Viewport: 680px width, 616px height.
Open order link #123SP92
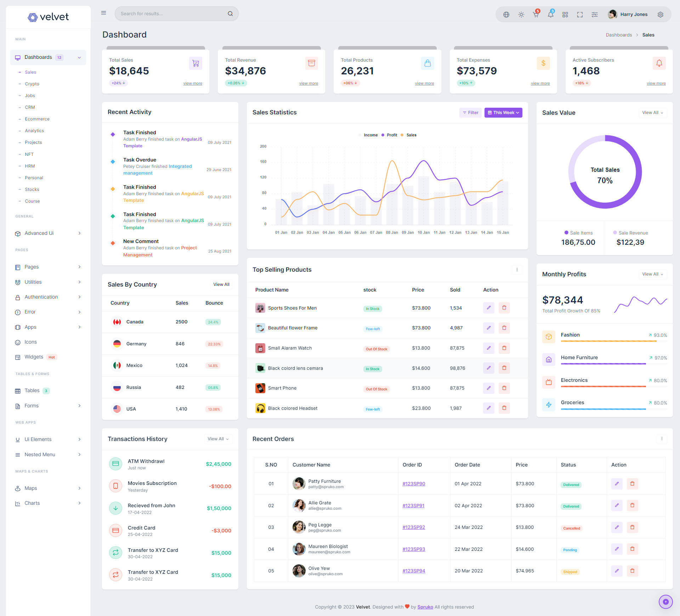[x=414, y=527]
